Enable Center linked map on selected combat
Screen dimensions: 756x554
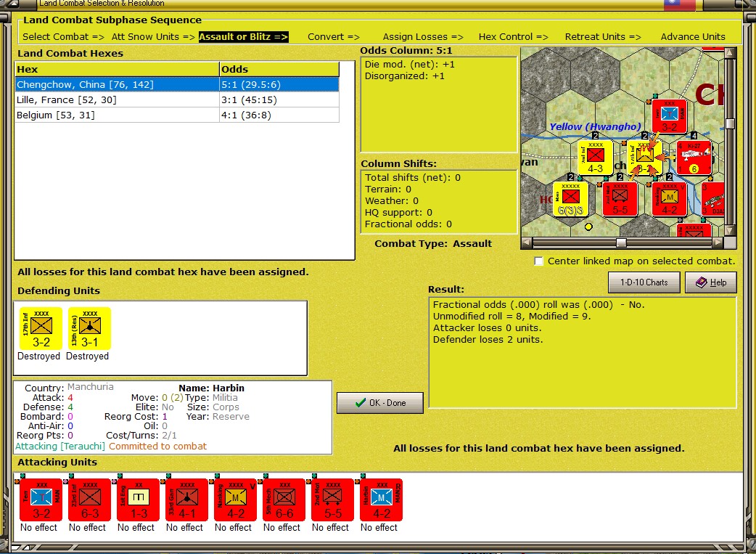point(538,261)
